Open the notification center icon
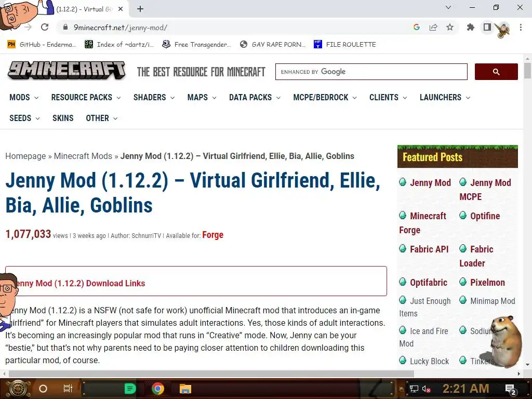The width and height of the screenshot is (532, 399). (511, 389)
